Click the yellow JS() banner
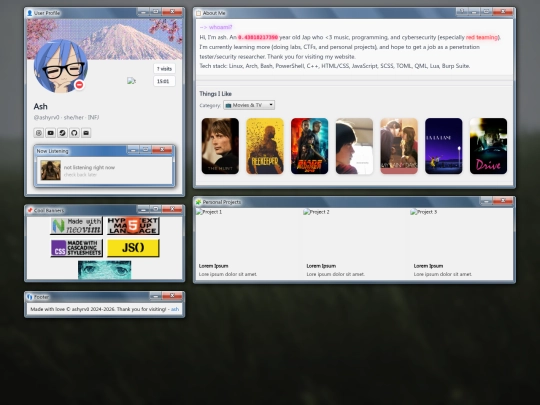This screenshot has height=405, width=540. coord(133,248)
